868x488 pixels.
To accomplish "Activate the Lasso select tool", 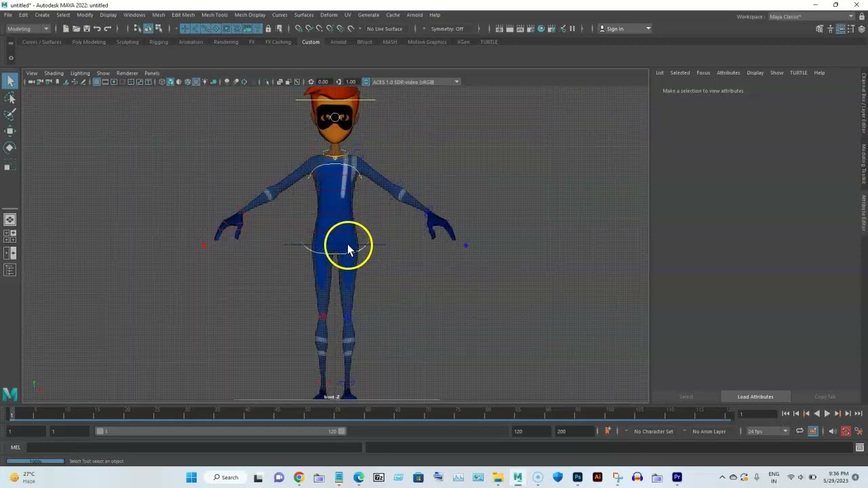I will click(x=10, y=98).
